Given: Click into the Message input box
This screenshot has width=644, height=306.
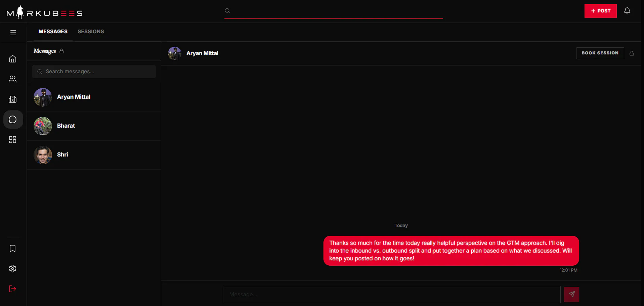Looking at the screenshot, I should (x=392, y=294).
